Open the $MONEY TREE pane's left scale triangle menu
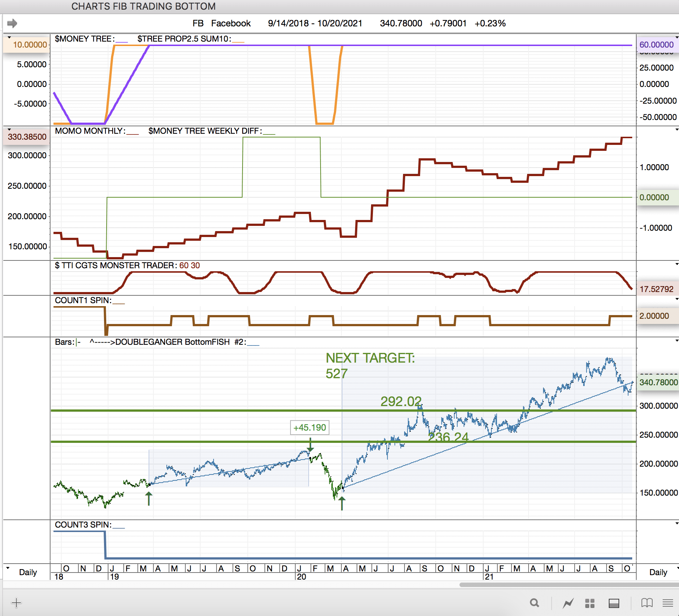The image size is (679, 616). tap(9, 37)
